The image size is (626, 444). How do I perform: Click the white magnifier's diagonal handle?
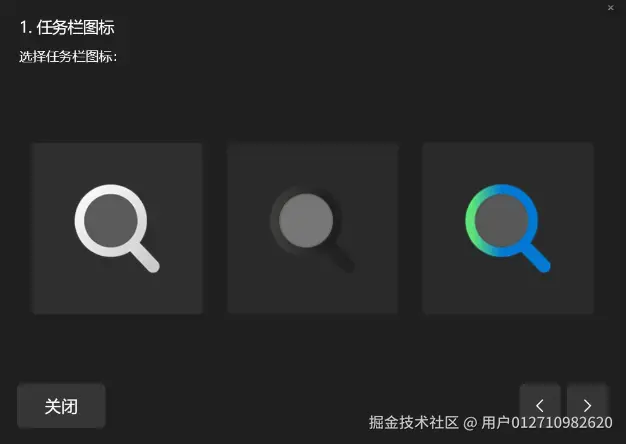(x=145, y=258)
